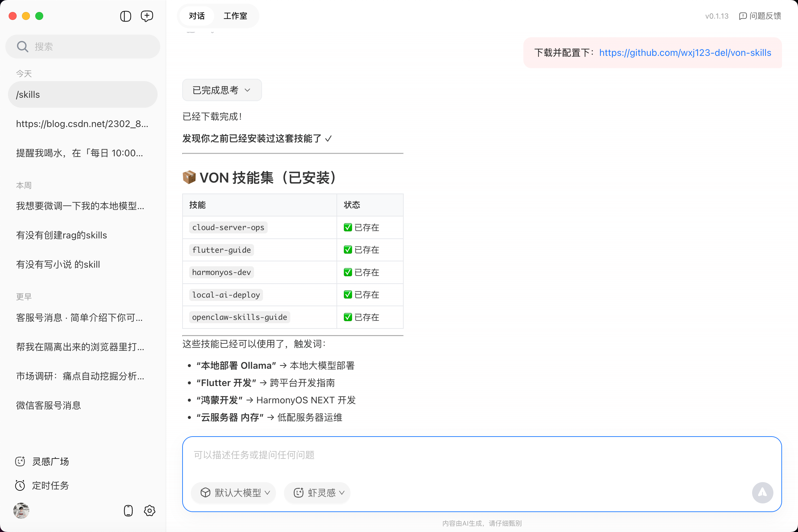Toggle the sidebar panel icon
The width and height of the screenshot is (798, 532).
tap(126, 16)
